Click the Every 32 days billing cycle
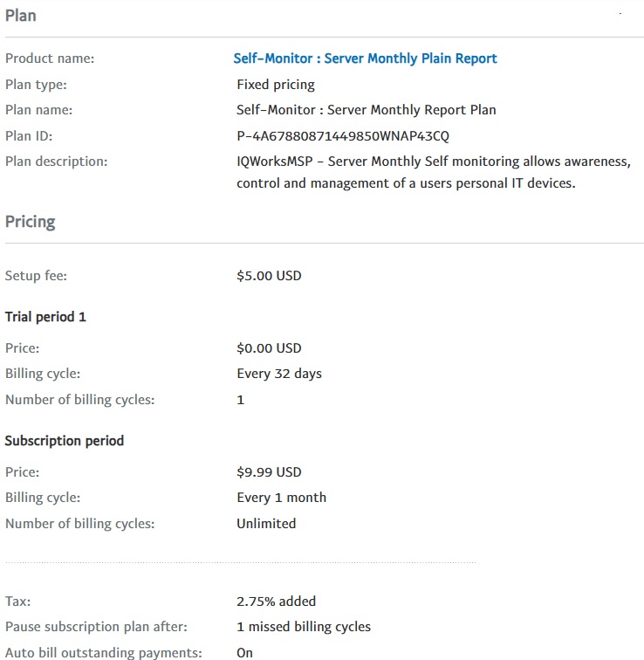Screen dimensions: 644x660 pos(279,374)
